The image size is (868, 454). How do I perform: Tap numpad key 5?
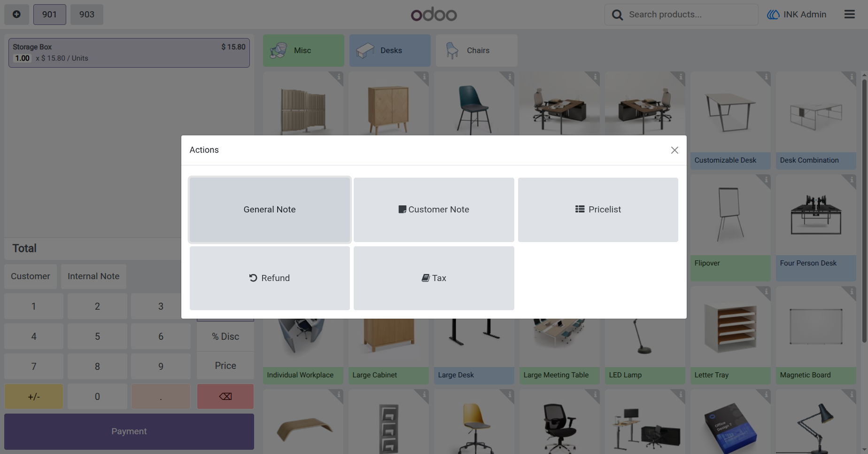point(97,337)
